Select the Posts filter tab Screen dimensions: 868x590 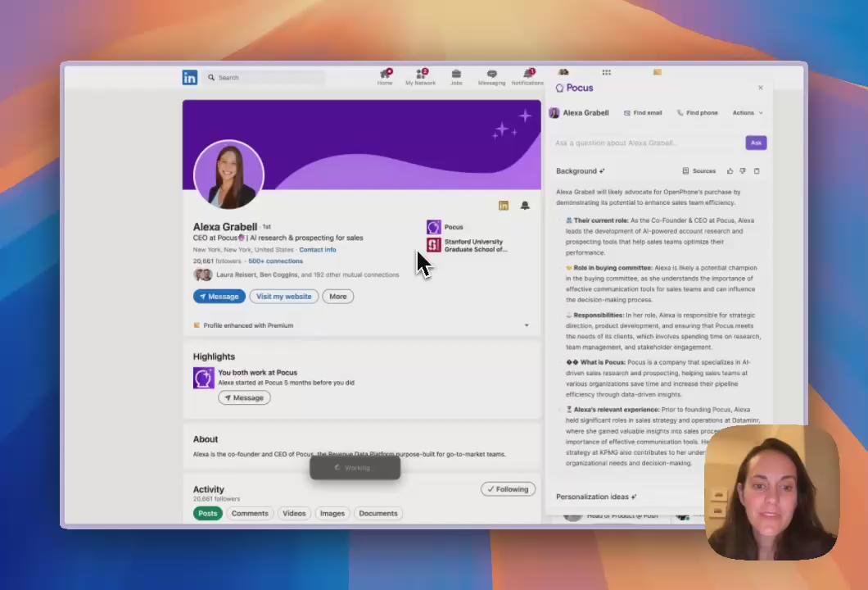point(208,513)
